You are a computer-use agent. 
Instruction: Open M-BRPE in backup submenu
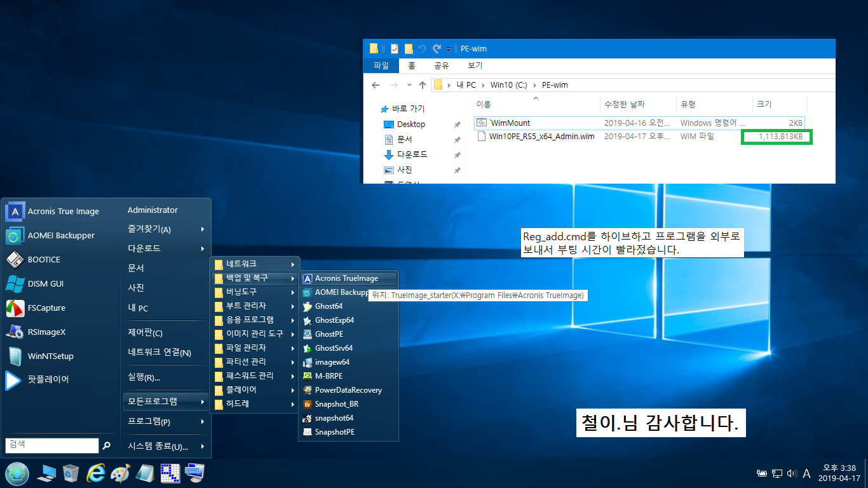348,376
